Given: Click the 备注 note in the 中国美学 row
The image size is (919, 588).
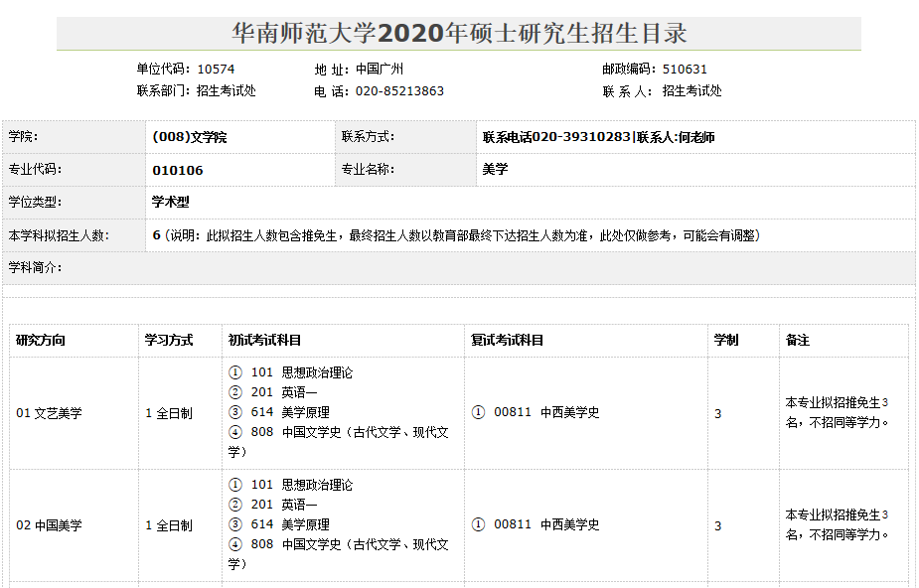Looking at the screenshot, I should (838, 525).
